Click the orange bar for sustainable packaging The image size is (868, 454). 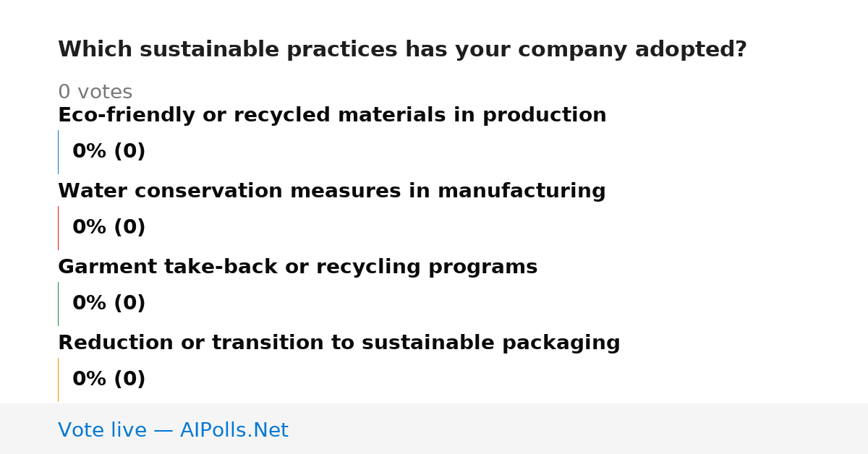click(x=58, y=380)
